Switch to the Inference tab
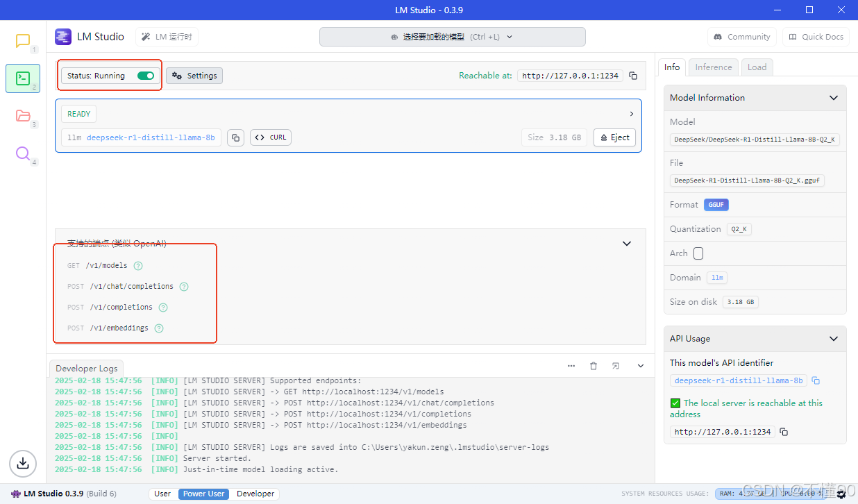The width and height of the screenshot is (858, 504). [x=713, y=67]
